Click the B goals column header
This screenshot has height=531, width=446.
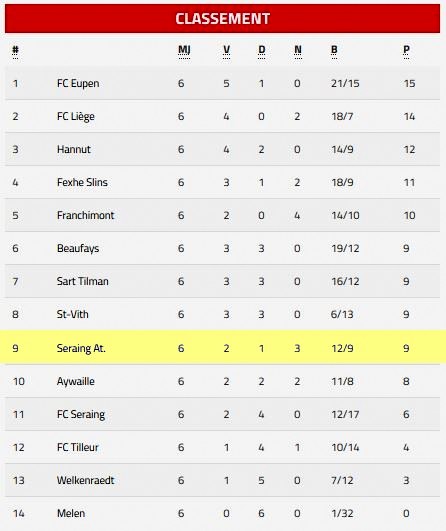(334, 50)
